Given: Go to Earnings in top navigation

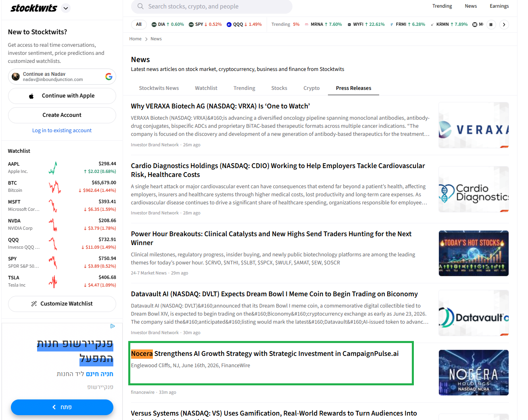Looking at the screenshot, I should click(x=499, y=6).
